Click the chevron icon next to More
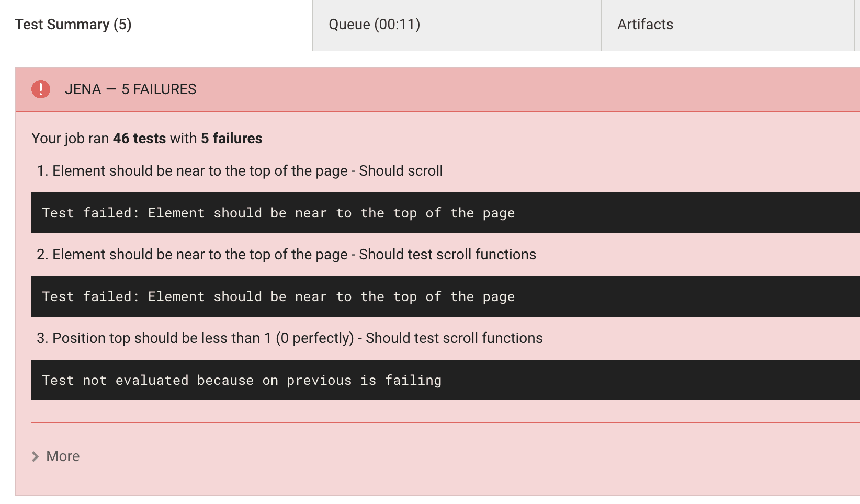Image resolution: width=860 pixels, height=504 pixels. click(x=35, y=456)
